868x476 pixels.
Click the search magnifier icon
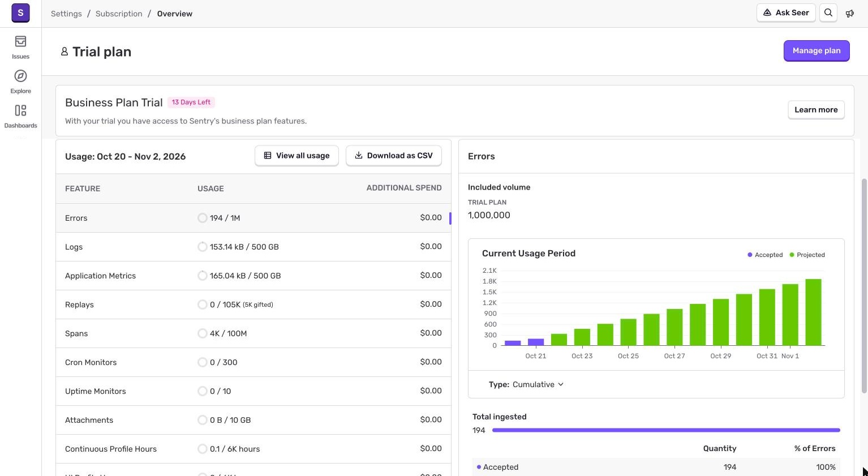point(828,13)
